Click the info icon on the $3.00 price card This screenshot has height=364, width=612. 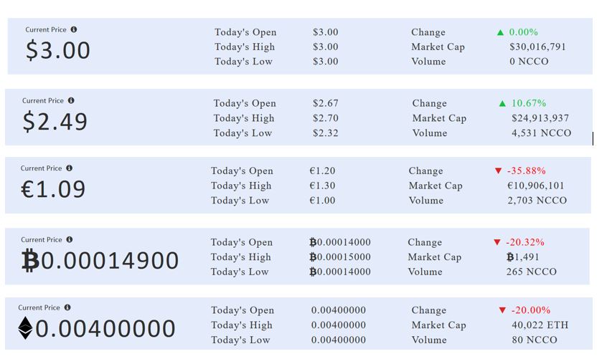[x=74, y=29]
